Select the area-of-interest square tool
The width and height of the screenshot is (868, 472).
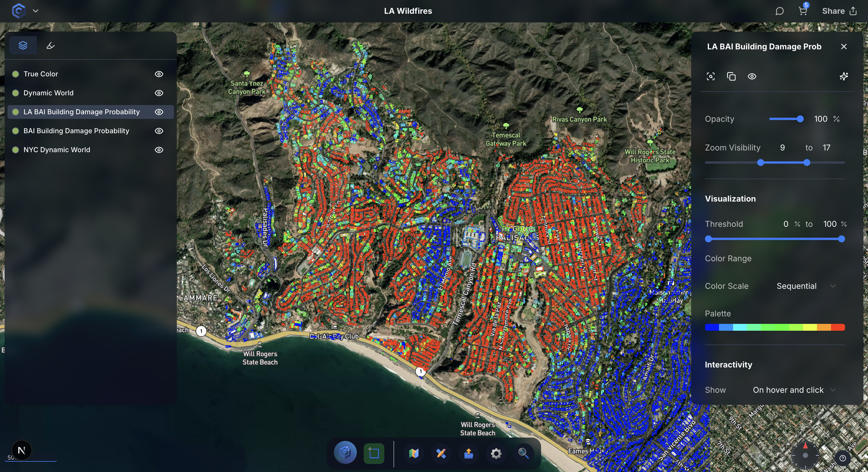coord(374,453)
